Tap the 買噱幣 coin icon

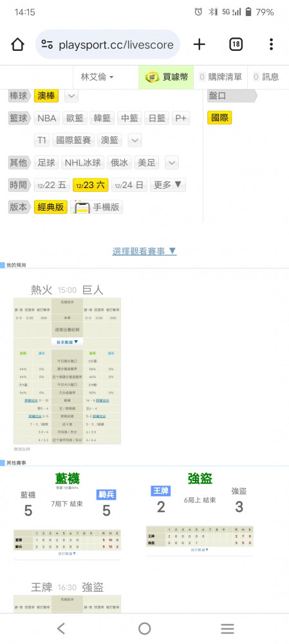pyautogui.click(x=153, y=77)
